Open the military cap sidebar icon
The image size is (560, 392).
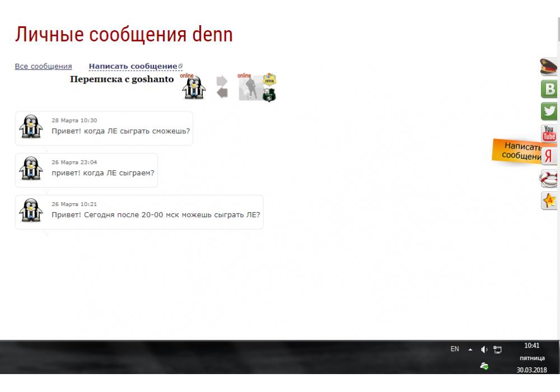tap(549, 67)
